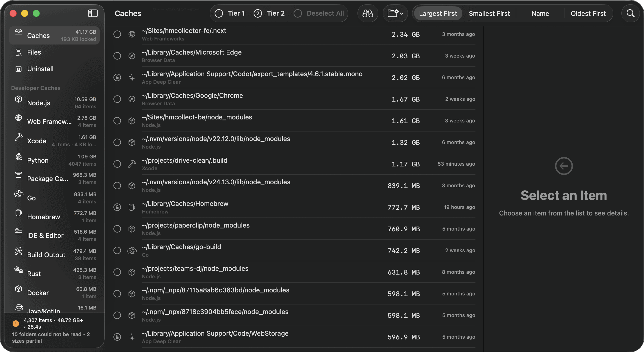
Task: Click the Homebrew mug icon in sidebar
Action: click(x=19, y=213)
